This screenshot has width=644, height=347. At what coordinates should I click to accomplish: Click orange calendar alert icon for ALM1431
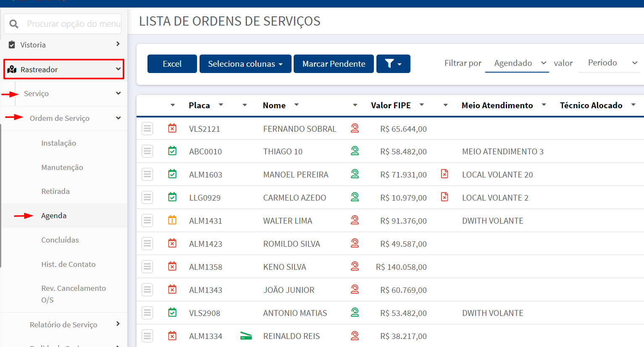[172, 220]
